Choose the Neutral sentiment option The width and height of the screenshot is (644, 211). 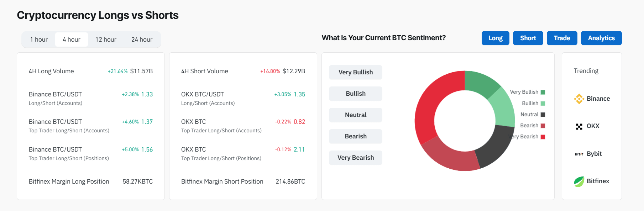[x=356, y=115]
